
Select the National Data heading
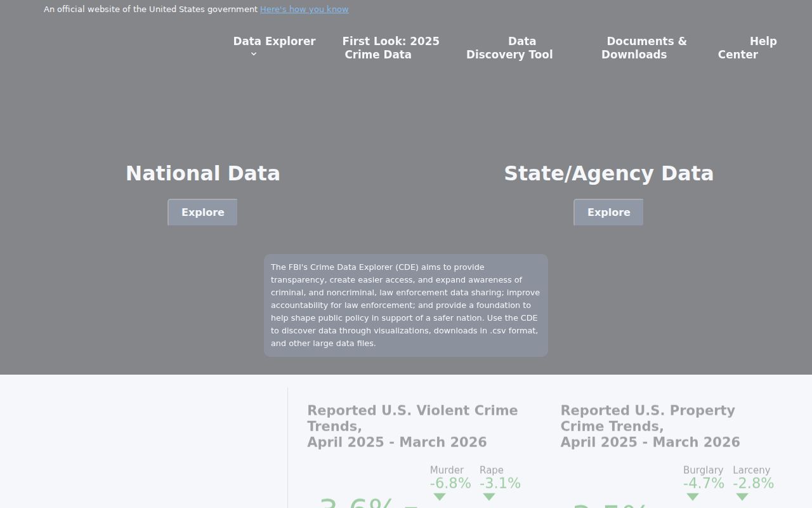pyautogui.click(x=203, y=173)
